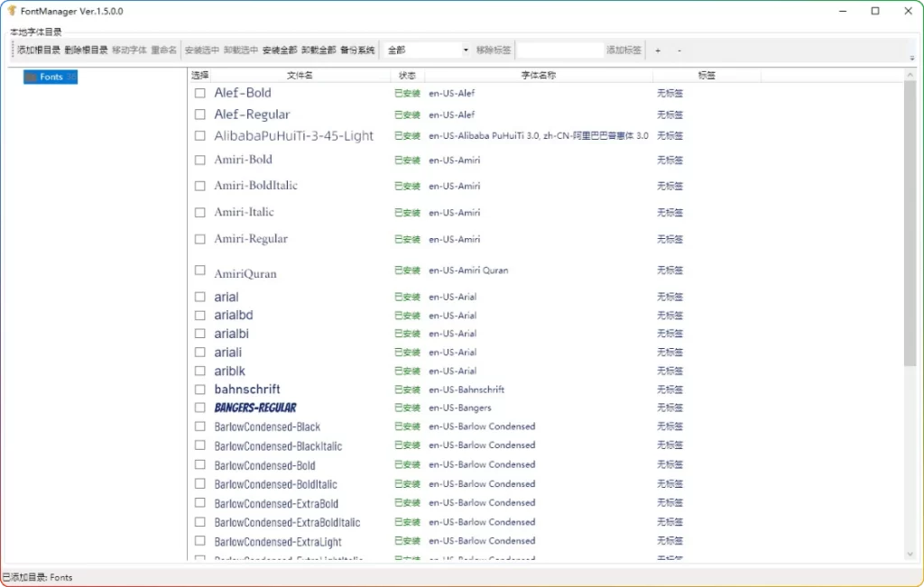Open the 全部 tag filter dropdown
The image size is (924, 587).
tap(428, 50)
